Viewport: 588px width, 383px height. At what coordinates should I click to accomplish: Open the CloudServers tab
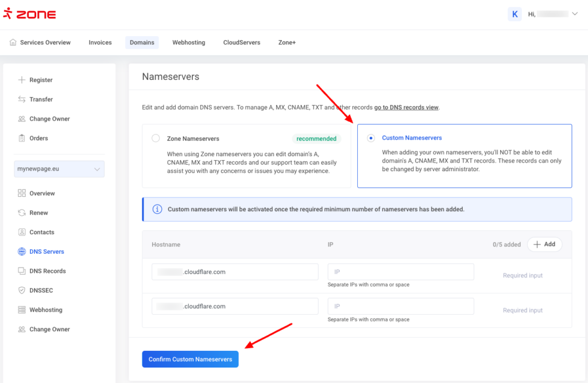tap(242, 42)
